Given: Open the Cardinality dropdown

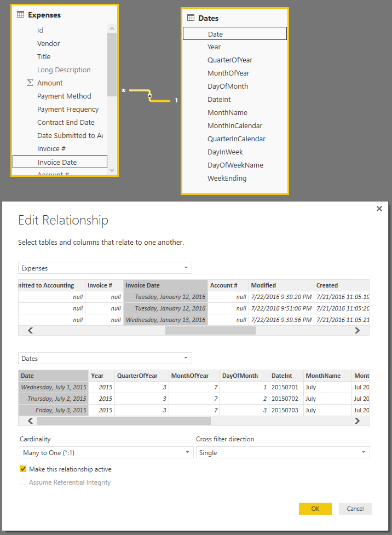Looking at the screenshot, I should pos(106,452).
